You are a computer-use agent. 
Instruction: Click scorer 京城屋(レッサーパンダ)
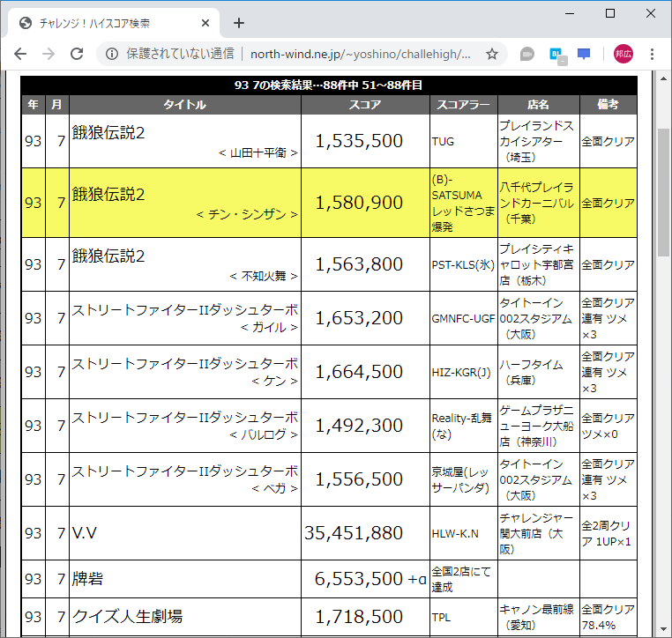460,480
